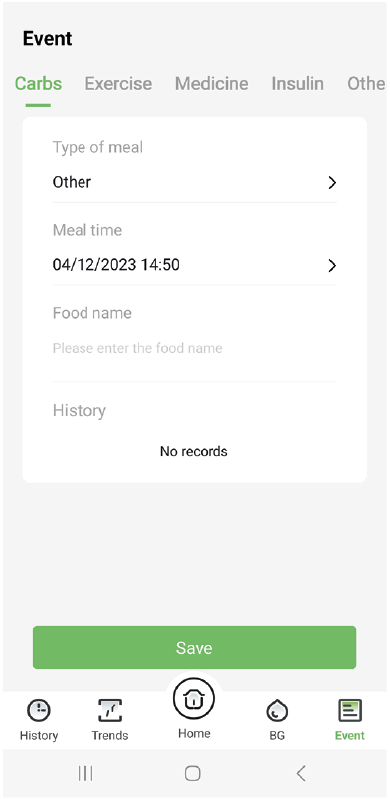Expand Type of meal chevron

[x=332, y=182]
